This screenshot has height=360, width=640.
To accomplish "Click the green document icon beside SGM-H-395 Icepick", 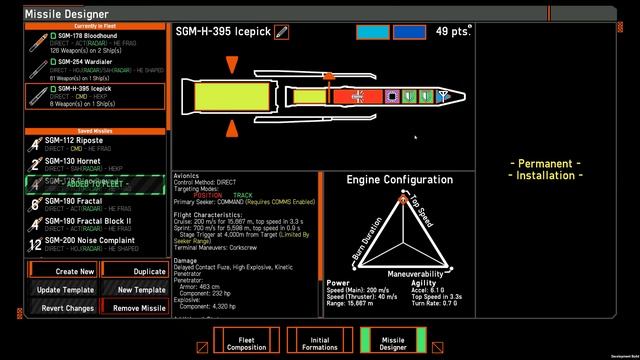I will pyautogui.click(x=53, y=89).
